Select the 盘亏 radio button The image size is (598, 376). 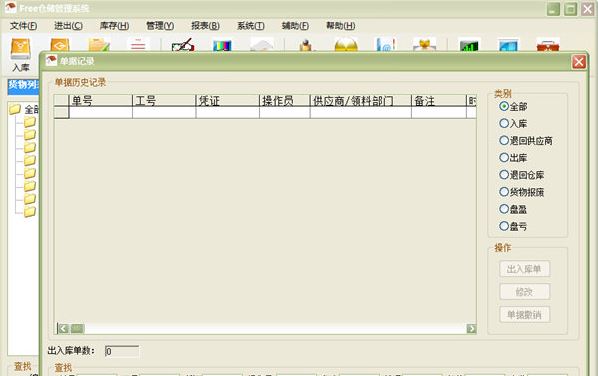tap(504, 226)
